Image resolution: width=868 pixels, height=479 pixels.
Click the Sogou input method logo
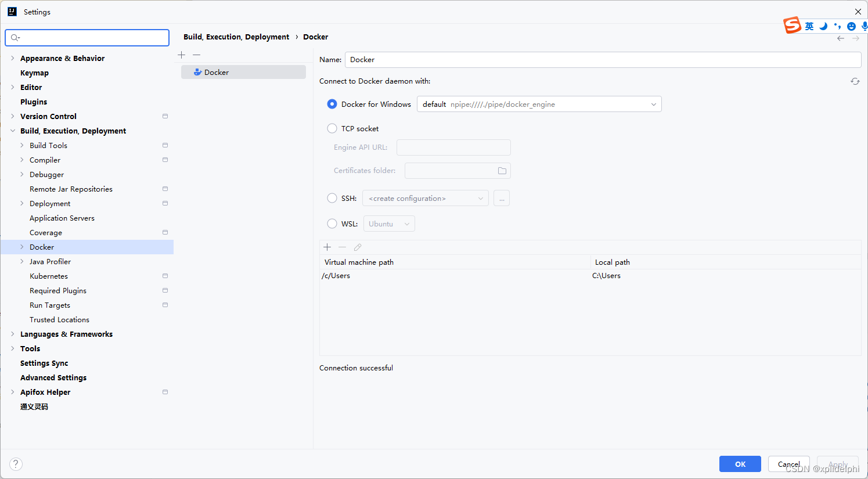792,26
